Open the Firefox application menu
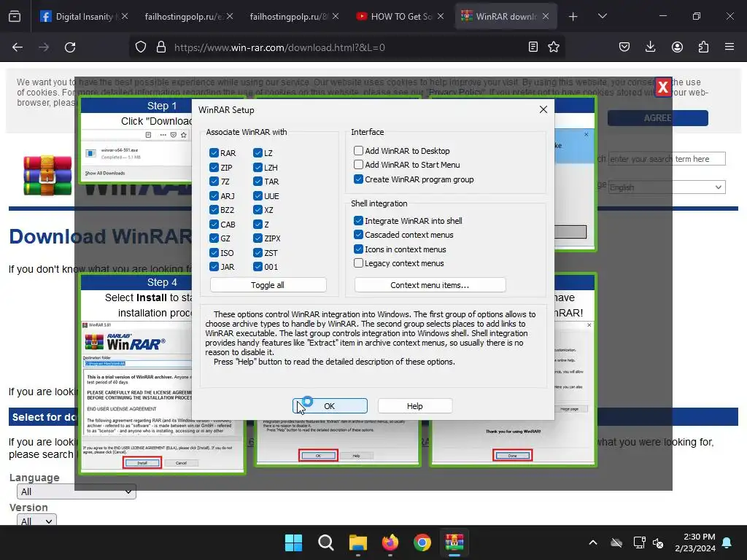This screenshot has height=560, width=747. point(729,47)
